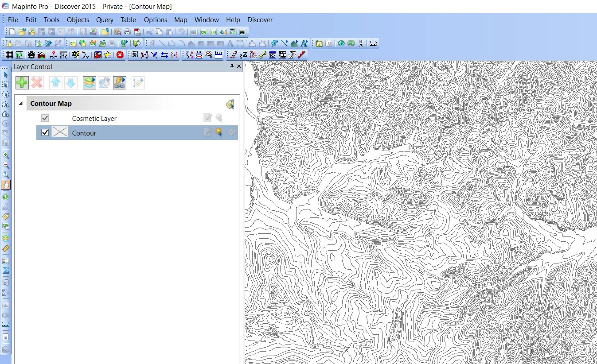Collapse the Contour Map group
The height and width of the screenshot is (364, 597).
(20, 103)
